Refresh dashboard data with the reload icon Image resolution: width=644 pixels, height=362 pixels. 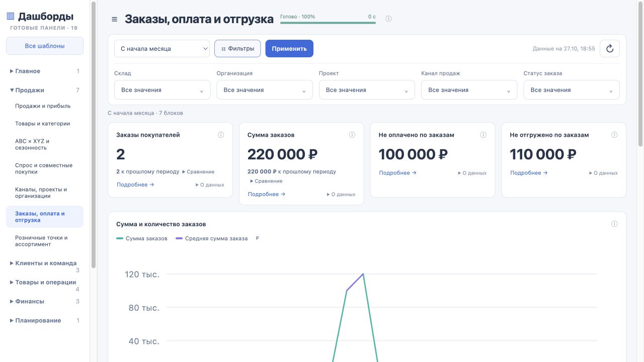[x=610, y=49]
